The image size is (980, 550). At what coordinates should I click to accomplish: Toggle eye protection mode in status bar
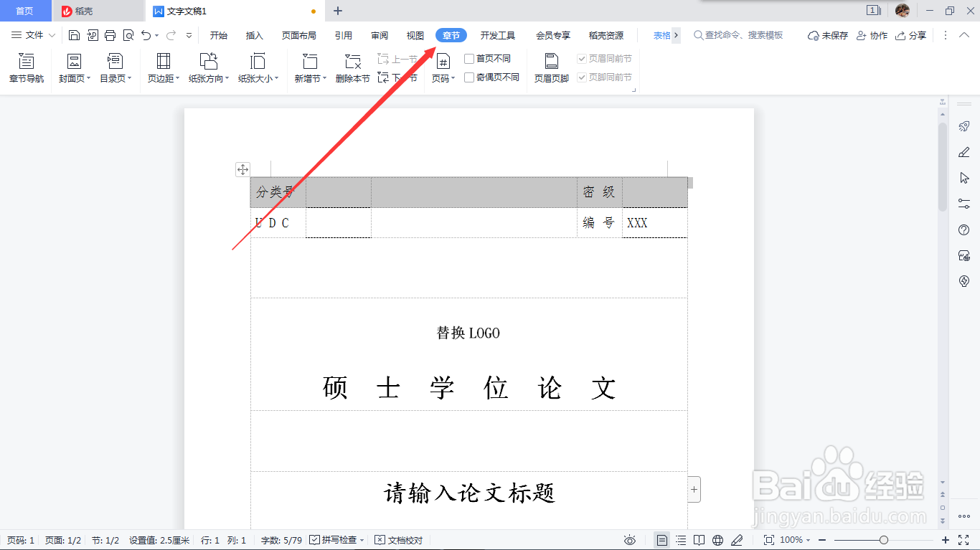630,540
